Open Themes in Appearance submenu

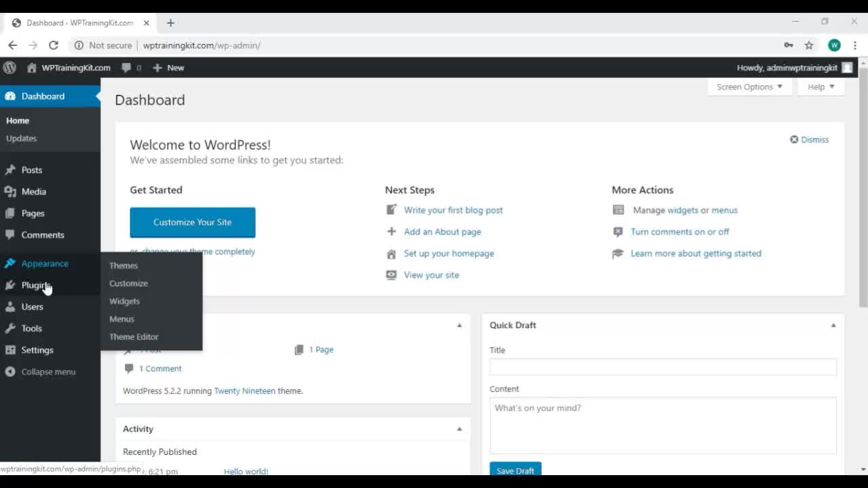click(123, 266)
